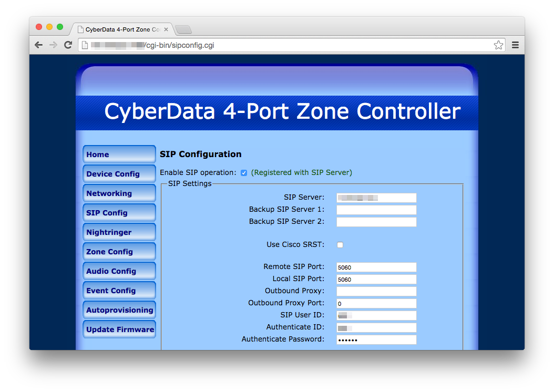Open the Nightringer configuration
Viewport: 554px width, 392px height.
(119, 232)
